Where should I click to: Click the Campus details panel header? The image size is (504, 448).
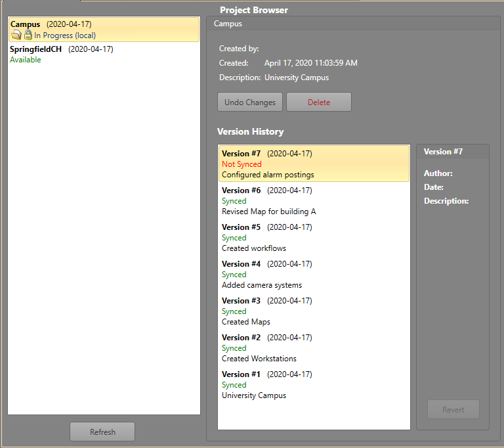pos(228,24)
